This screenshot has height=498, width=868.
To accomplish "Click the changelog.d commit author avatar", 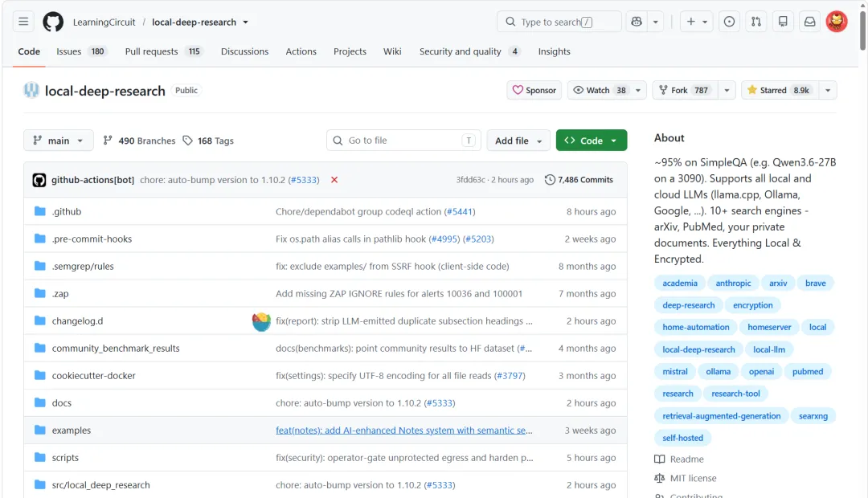I will click(261, 321).
